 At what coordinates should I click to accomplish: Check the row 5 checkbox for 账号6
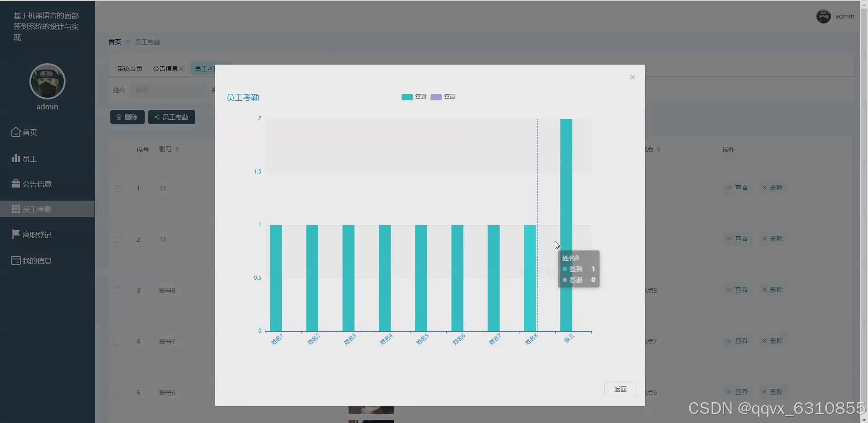(118, 392)
